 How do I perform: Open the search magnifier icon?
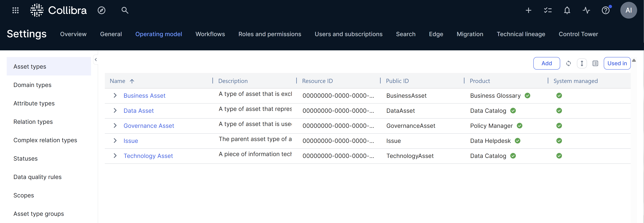125,10
